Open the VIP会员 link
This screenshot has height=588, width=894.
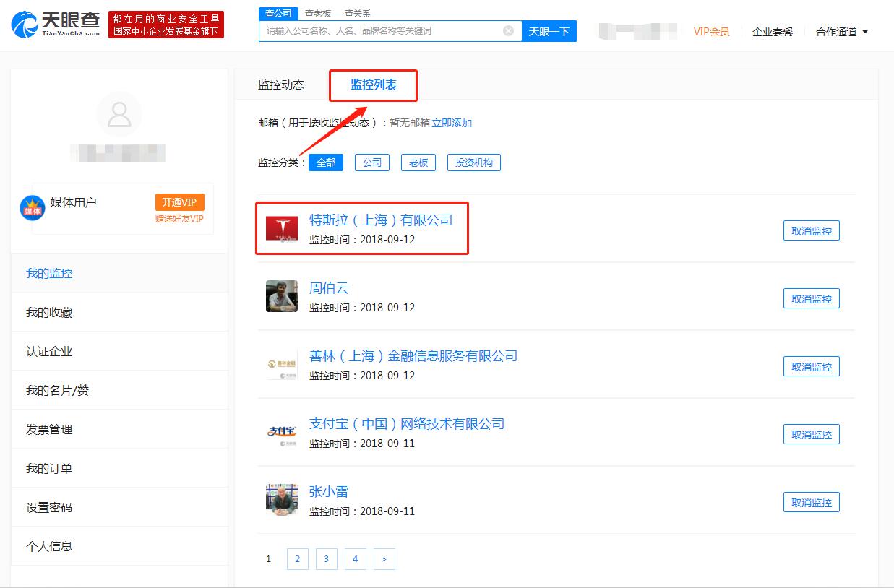[x=711, y=32]
